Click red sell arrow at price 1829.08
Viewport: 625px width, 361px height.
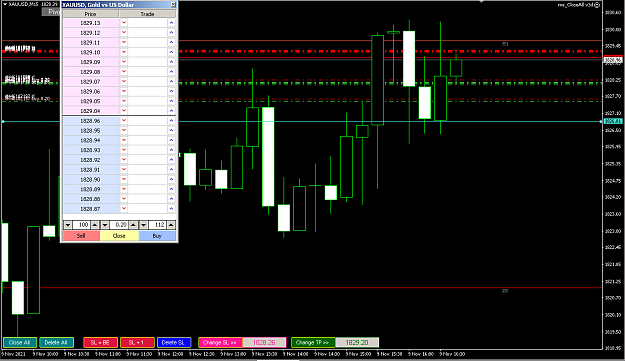point(124,72)
